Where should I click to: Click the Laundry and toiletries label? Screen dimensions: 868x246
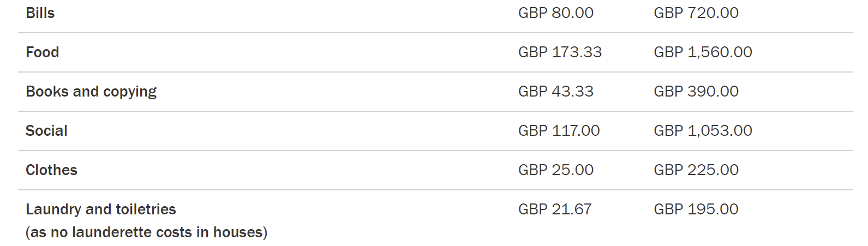[101, 209]
